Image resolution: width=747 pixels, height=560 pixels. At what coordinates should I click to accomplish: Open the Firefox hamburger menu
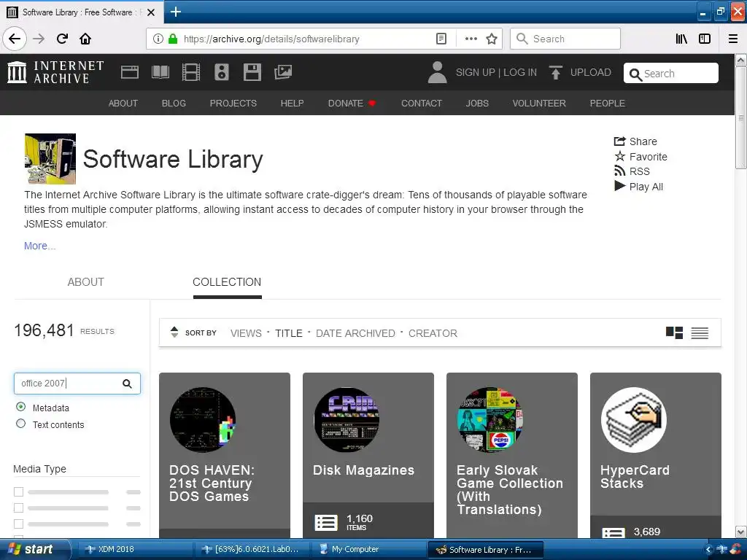[732, 39]
